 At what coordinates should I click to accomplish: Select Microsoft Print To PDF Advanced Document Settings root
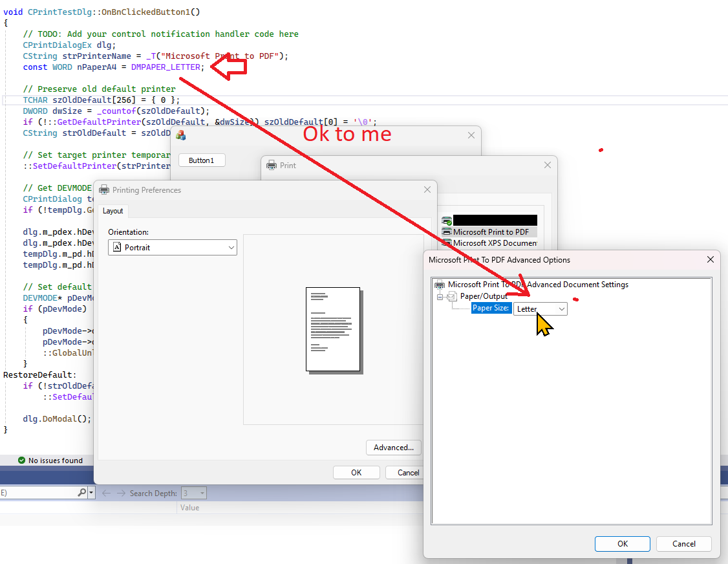point(538,285)
